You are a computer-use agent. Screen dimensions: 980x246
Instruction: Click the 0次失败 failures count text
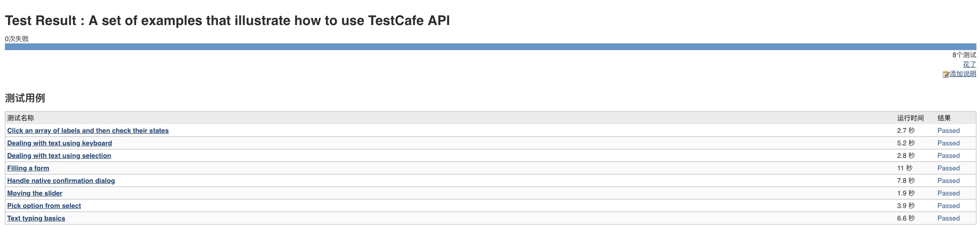[x=17, y=39]
